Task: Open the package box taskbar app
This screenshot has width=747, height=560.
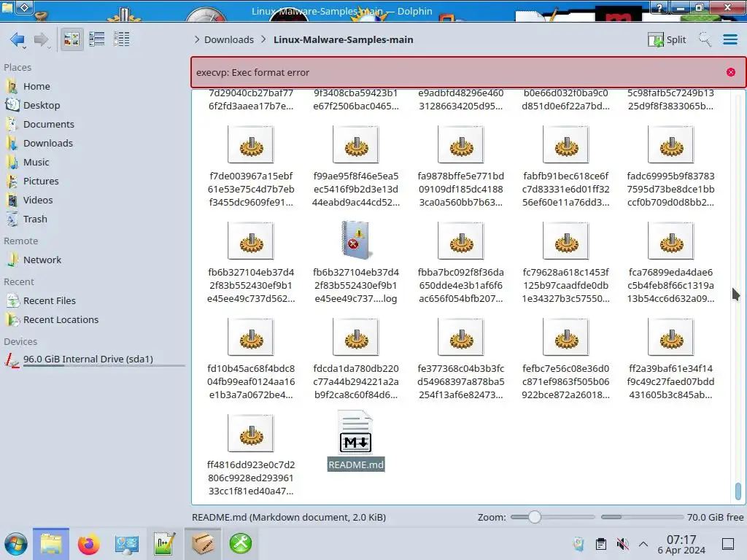Action: (203, 544)
